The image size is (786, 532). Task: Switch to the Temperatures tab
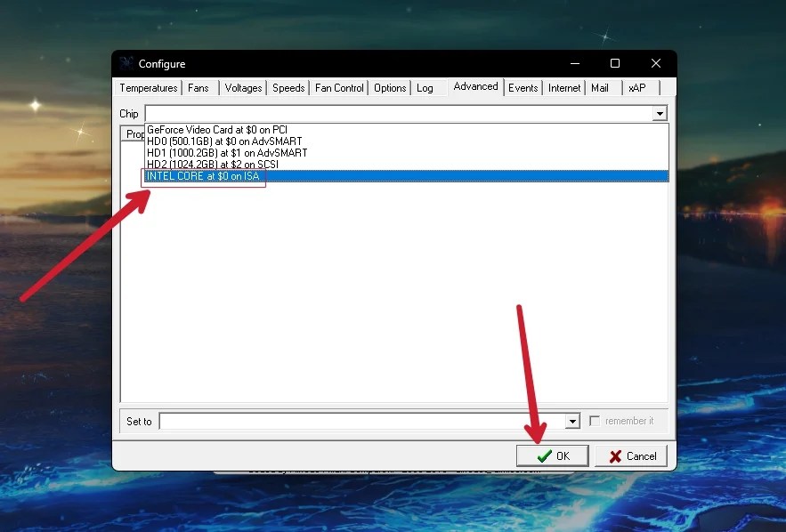(x=148, y=87)
